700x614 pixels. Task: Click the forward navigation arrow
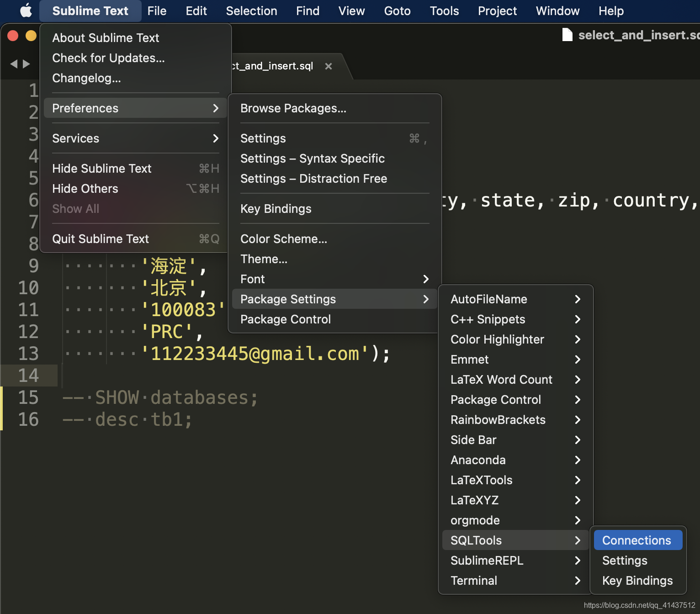[27, 64]
